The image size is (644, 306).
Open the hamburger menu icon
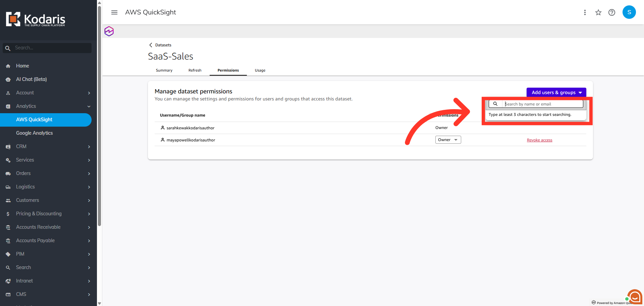tap(114, 12)
